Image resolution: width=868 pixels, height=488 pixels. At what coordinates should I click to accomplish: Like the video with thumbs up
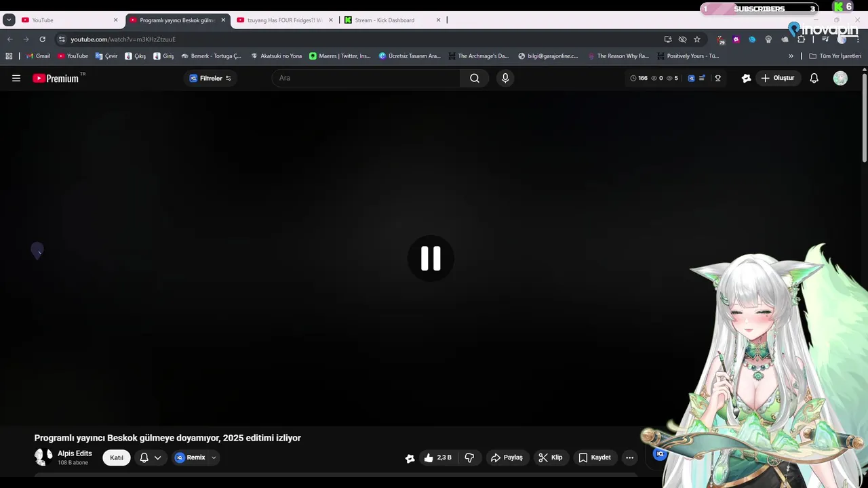(437, 457)
